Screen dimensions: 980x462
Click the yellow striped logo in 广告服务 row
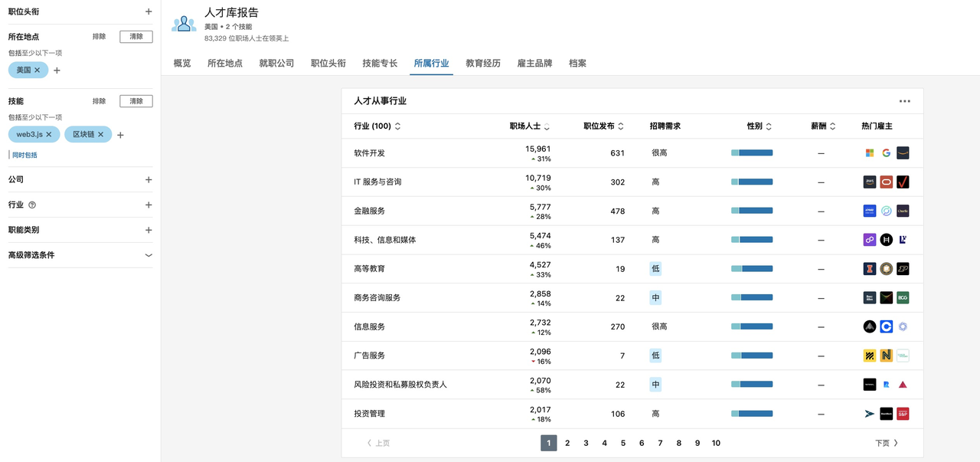[869, 356]
